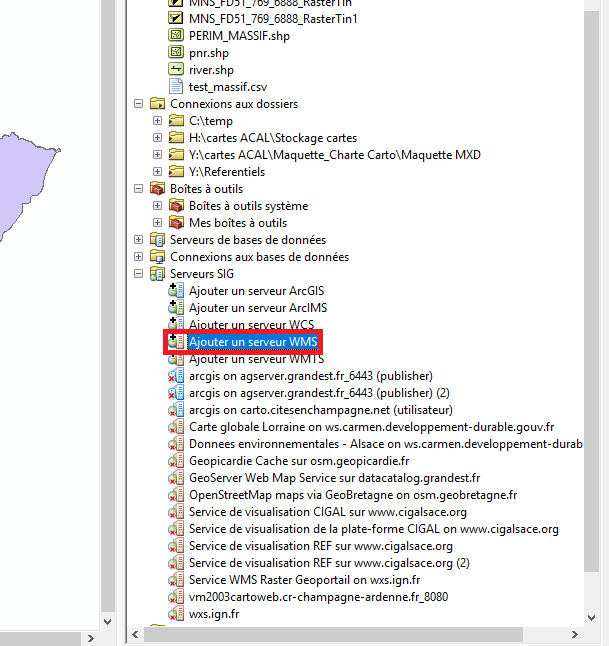Click the Service WMS Raster Geoportail icon
Screen dimensions: 609x646
[176, 580]
